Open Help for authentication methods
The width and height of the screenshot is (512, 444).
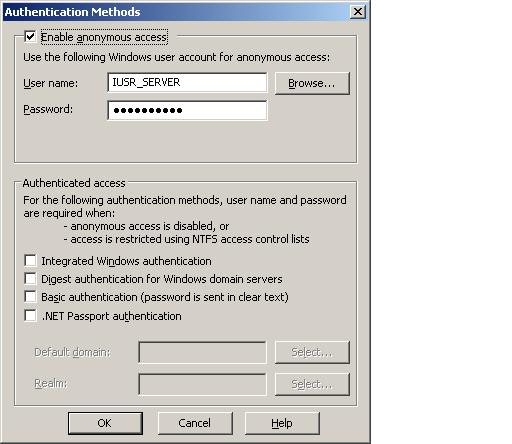point(282,423)
